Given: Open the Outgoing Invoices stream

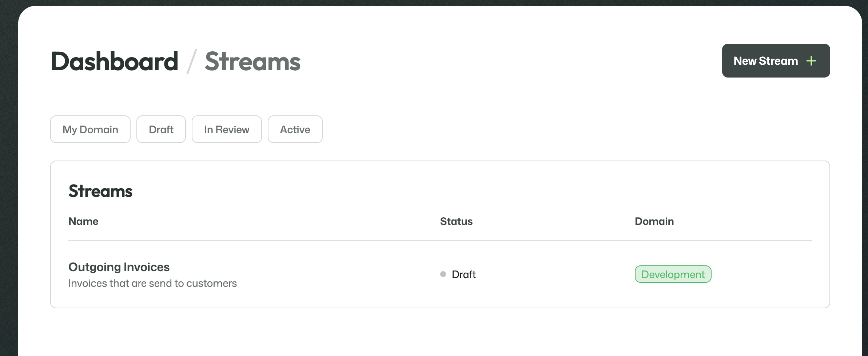Looking at the screenshot, I should 119,267.
